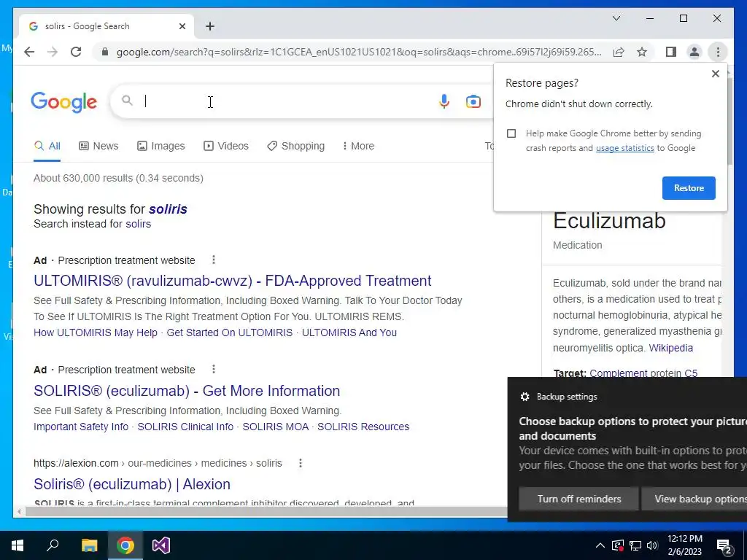Screen dimensions: 747x560
Task: Close the Restore pages popup
Action: pyautogui.click(x=715, y=74)
